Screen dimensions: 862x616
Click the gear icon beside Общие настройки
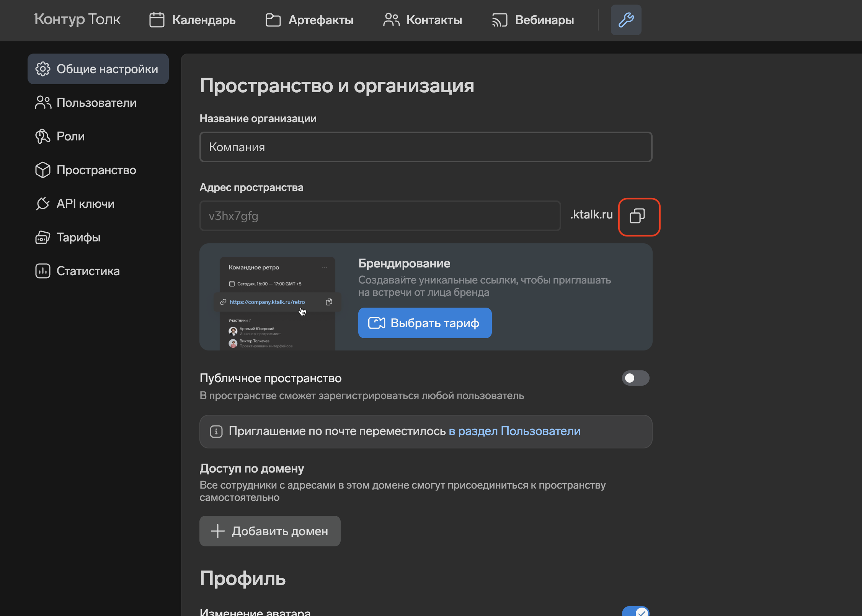tap(42, 69)
